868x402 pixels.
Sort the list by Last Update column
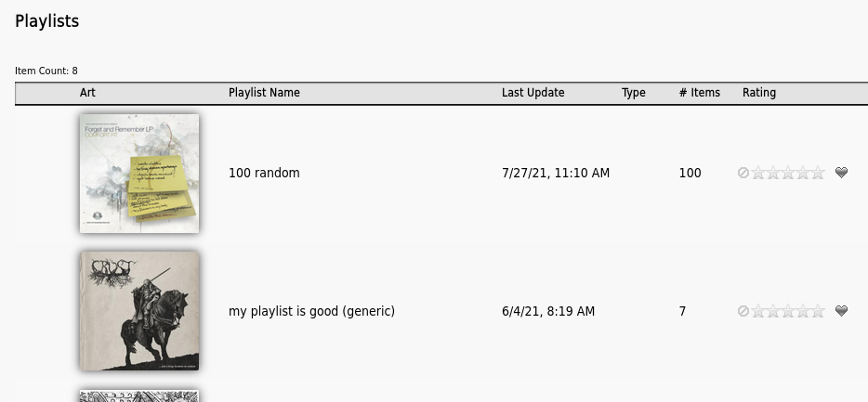click(x=533, y=93)
